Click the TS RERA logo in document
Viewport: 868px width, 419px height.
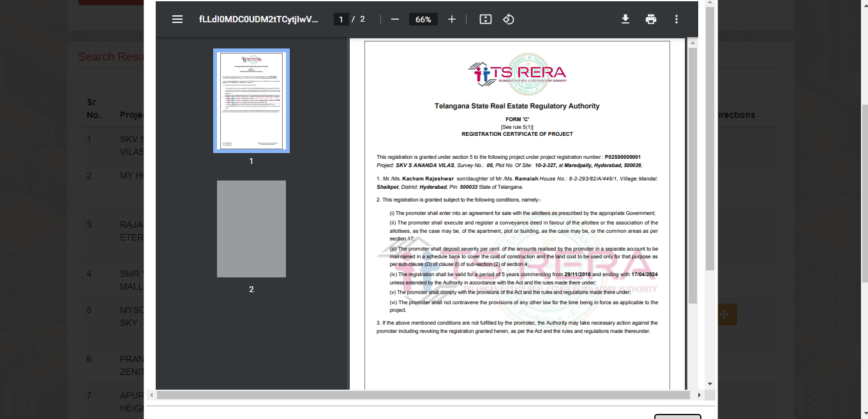(517, 73)
